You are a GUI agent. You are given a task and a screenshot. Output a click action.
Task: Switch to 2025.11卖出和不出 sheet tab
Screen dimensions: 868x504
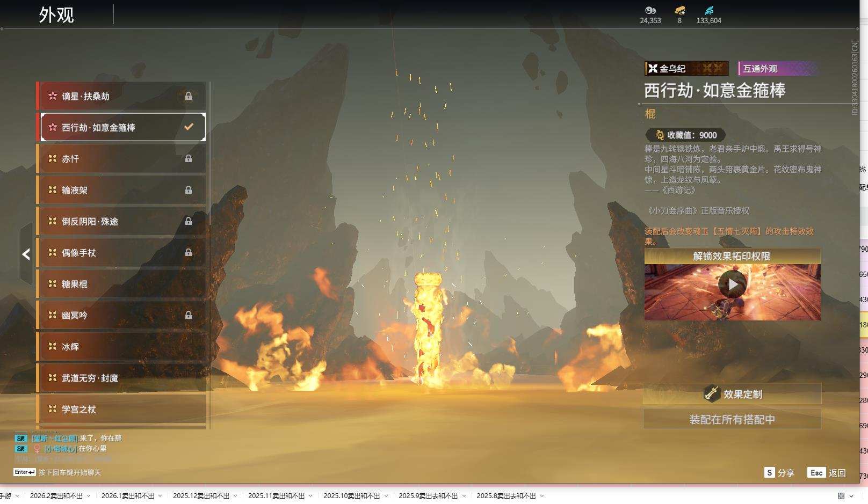277,496
